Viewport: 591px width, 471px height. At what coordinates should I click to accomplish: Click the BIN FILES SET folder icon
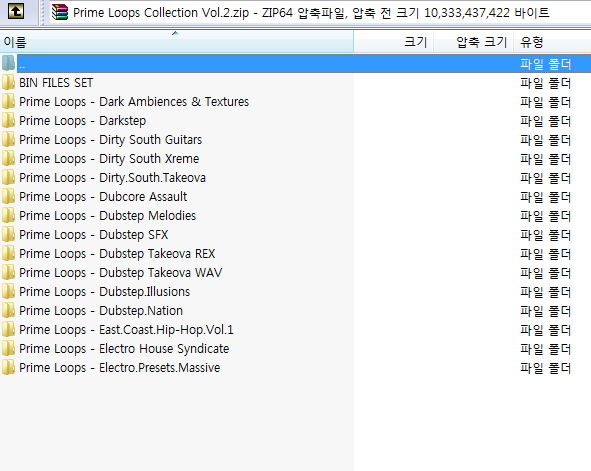pyautogui.click(x=8, y=83)
